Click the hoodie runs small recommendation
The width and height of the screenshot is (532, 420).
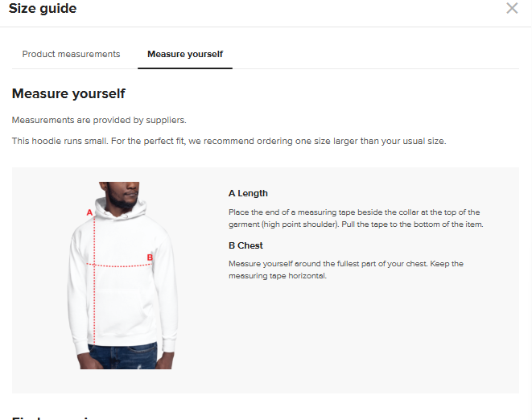(x=229, y=141)
